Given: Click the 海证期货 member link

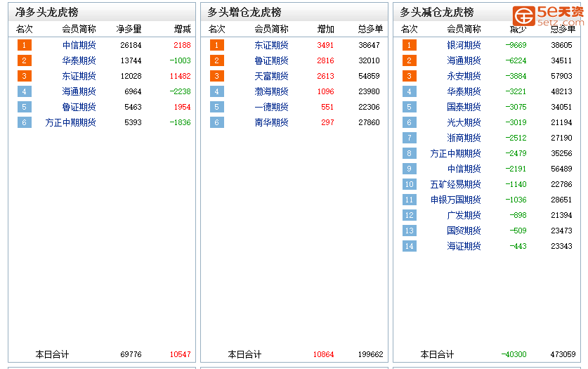Looking at the screenshot, I should coord(464,246).
